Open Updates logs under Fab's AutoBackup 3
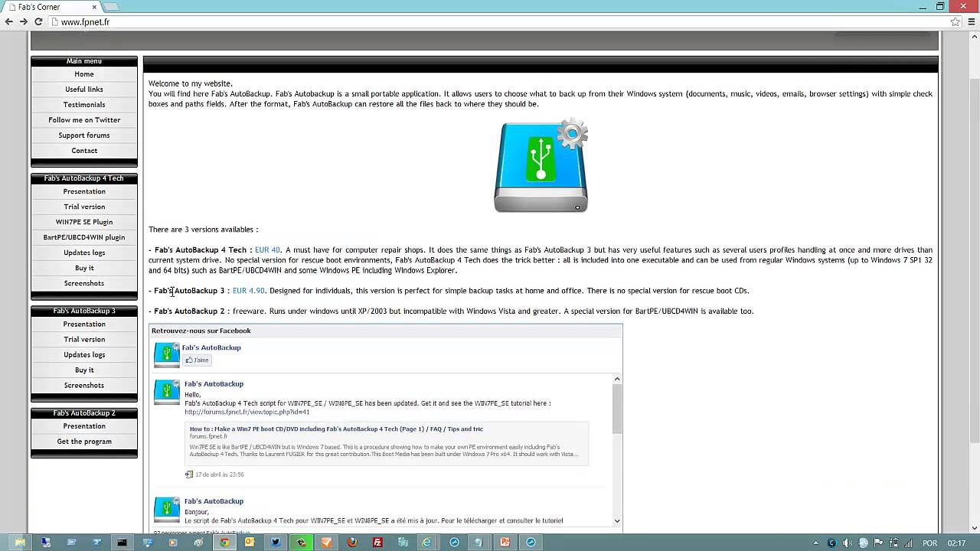Image resolution: width=980 pixels, height=551 pixels. 84,354
